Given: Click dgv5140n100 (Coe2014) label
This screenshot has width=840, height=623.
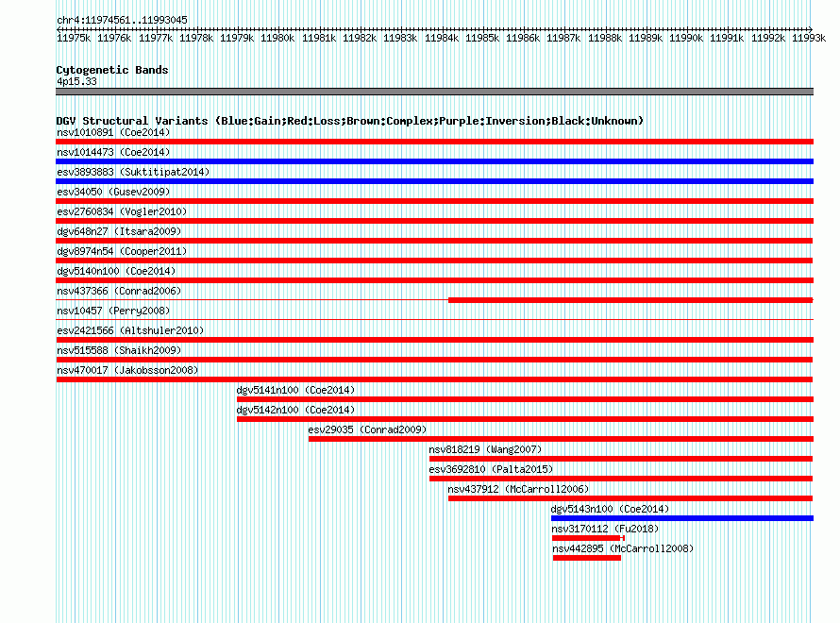Looking at the screenshot, I should 116,271.
